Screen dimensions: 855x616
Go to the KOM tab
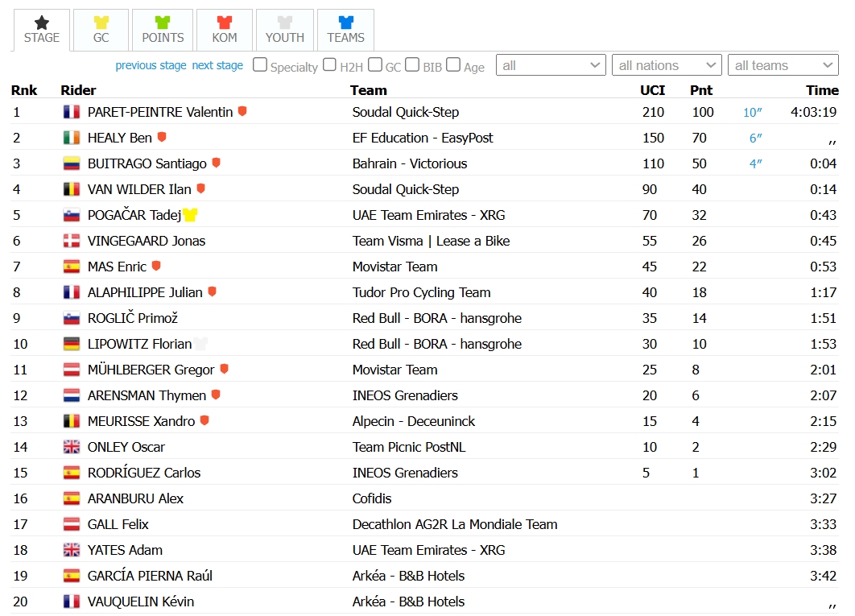coord(225,30)
